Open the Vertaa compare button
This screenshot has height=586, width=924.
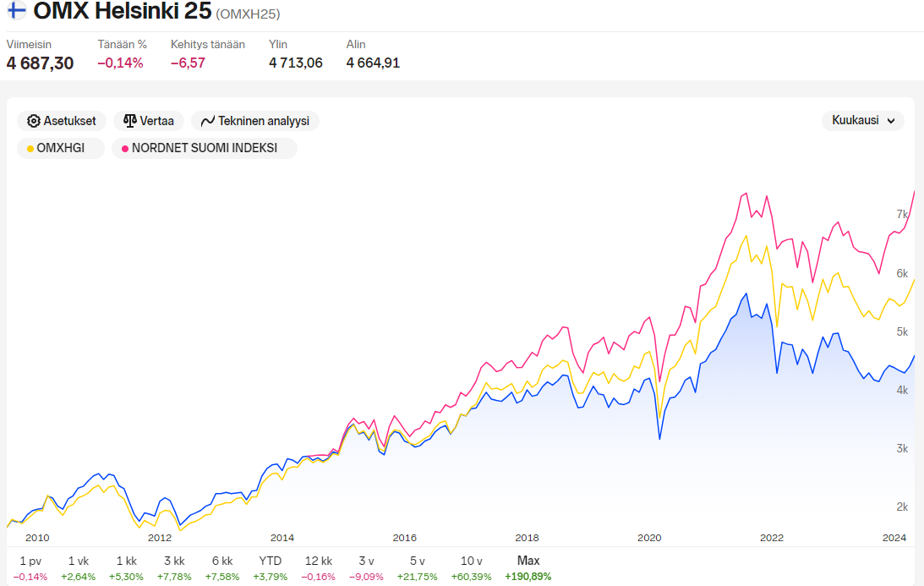(x=149, y=121)
